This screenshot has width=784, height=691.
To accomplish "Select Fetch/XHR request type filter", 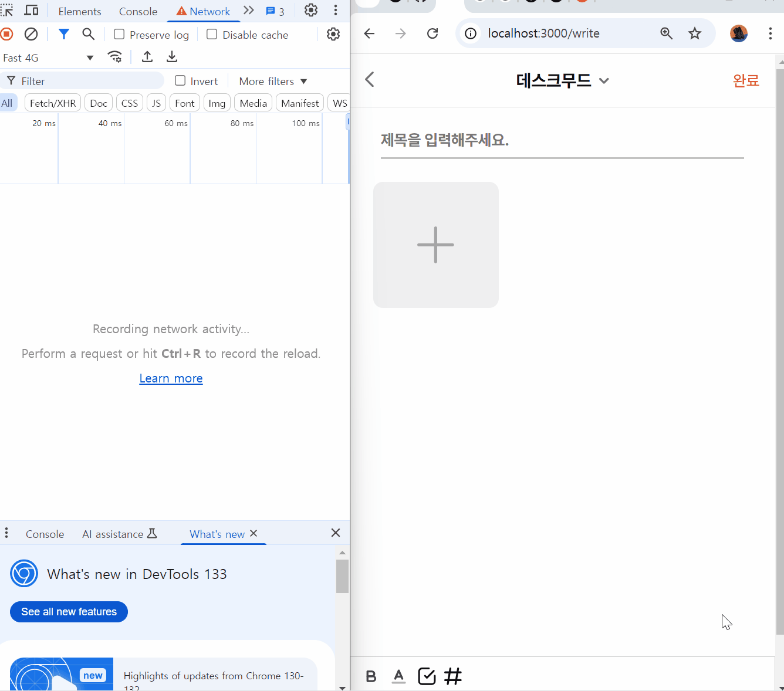I will pyautogui.click(x=53, y=103).
